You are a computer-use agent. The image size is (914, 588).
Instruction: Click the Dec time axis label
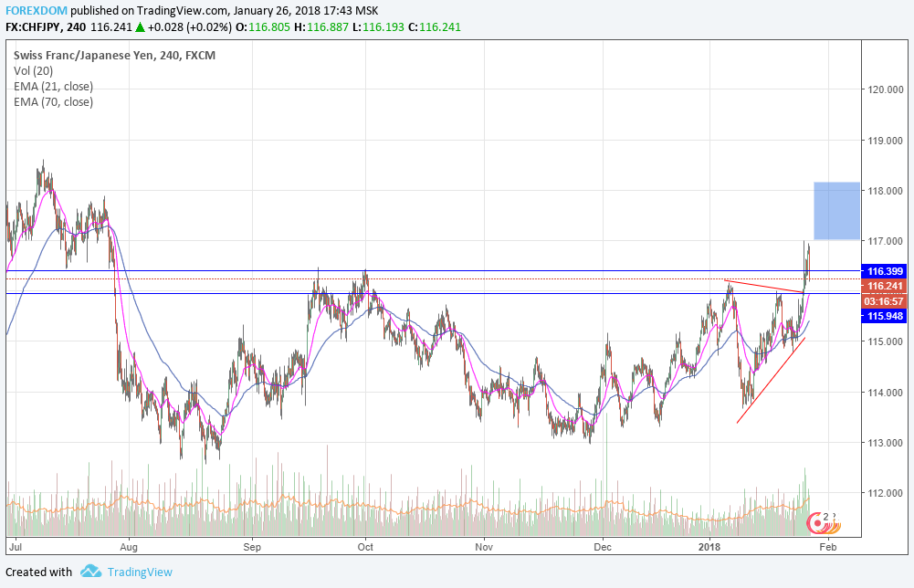click(x=603, y=547)
